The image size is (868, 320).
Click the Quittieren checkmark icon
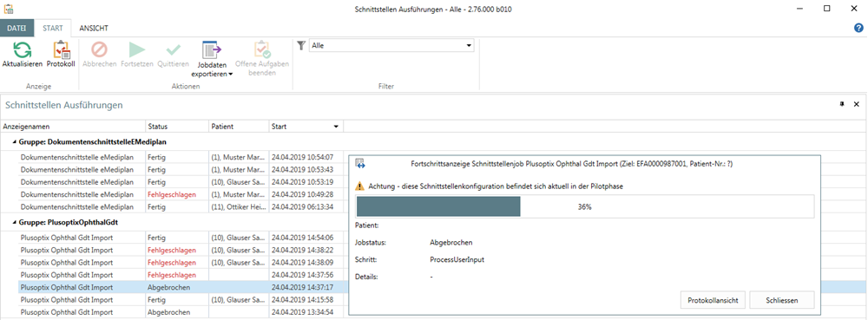coord(174,49)
